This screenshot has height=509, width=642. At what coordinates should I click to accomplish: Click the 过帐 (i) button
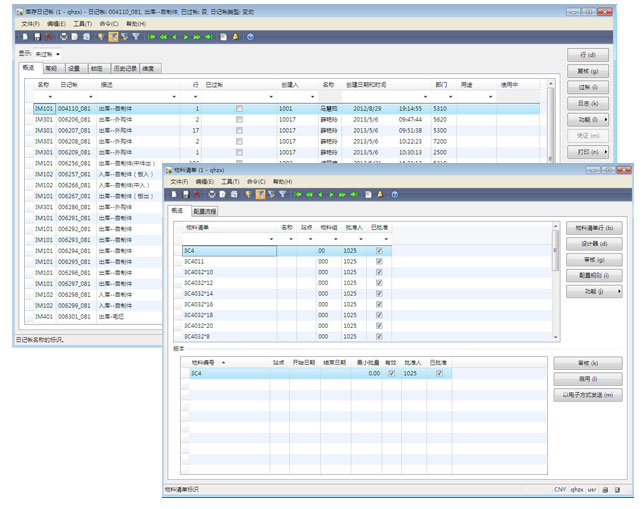coord(588,88)
